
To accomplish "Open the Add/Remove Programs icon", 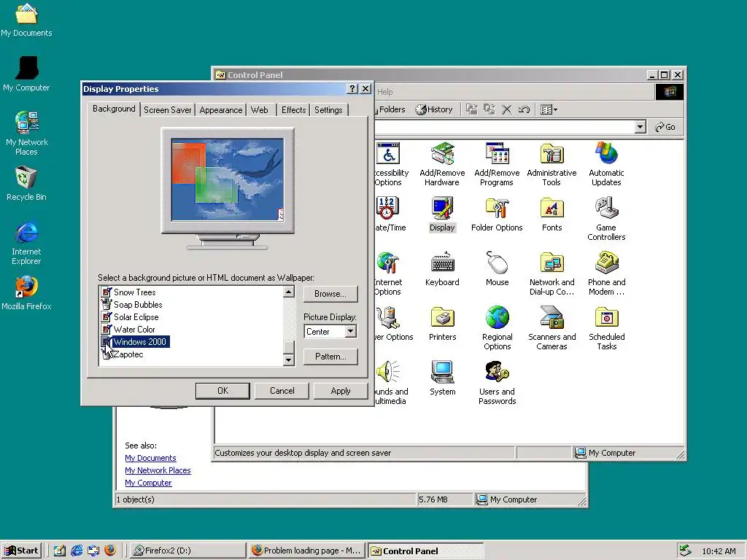I will [497, 164].
